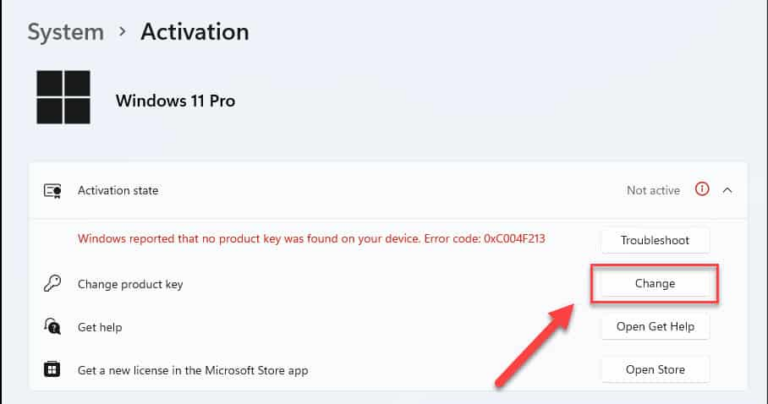The image size is (768, 404).
Task: Click the Change button for product key
Action: tap(655, 284)
